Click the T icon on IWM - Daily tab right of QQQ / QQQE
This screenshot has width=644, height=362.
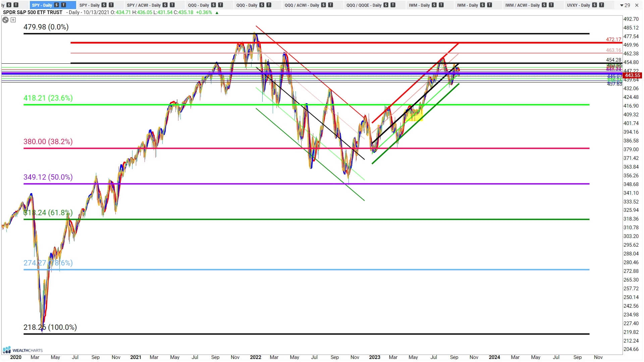pyautogui.click(x=441, y=5)
